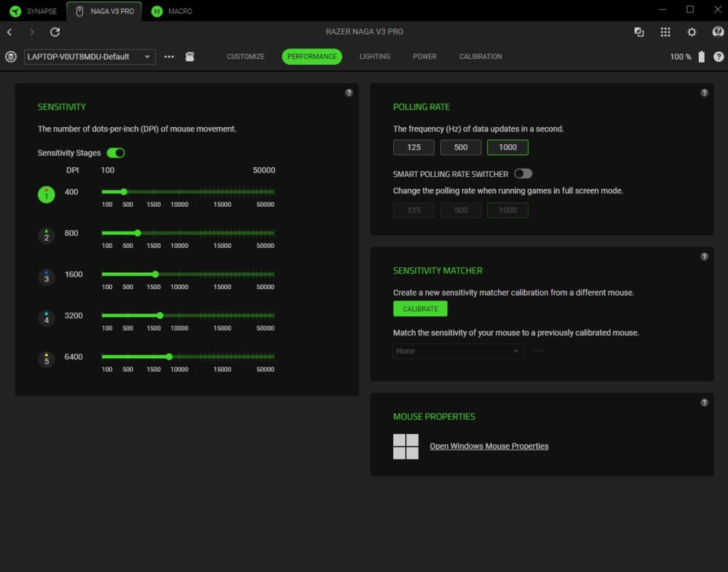Click the stage 1 DPI slider handle
Viewport: 728px width, 572px height.
124,192
